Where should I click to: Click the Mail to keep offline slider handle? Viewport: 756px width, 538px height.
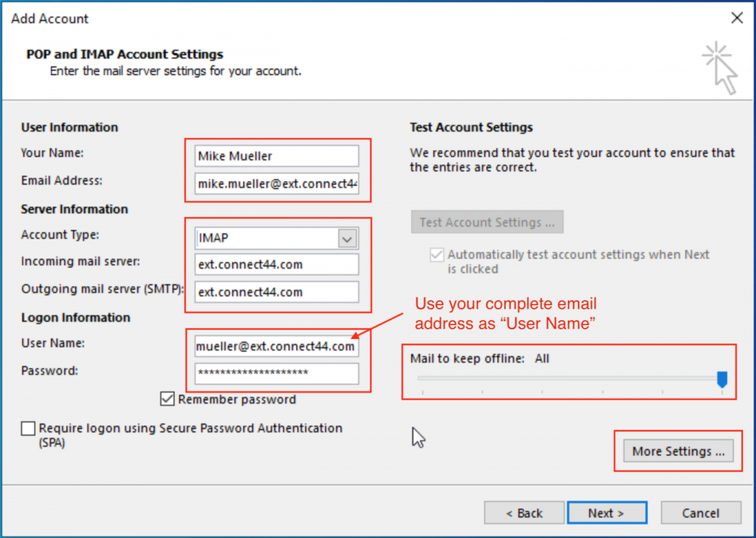(722, 379)
